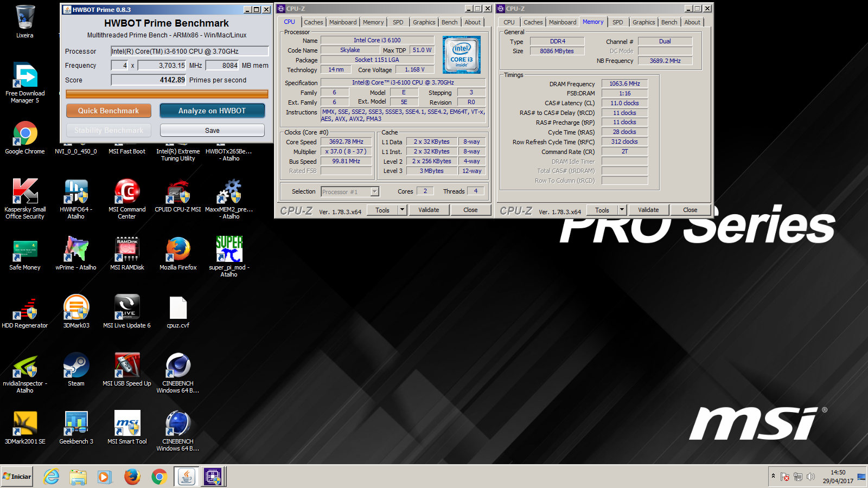The width and height of the screenshot is (868, 488).
Task: Expand Processor #1 selection dropdown
Action: click(x=374, y=191)
